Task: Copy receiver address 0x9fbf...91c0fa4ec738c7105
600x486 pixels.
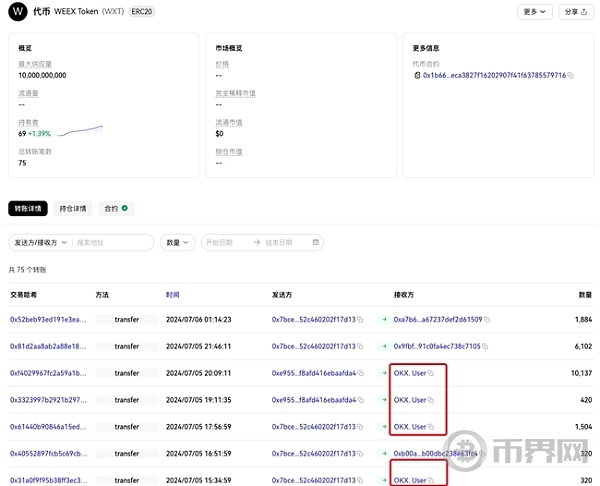Action: tap(485, 346)
